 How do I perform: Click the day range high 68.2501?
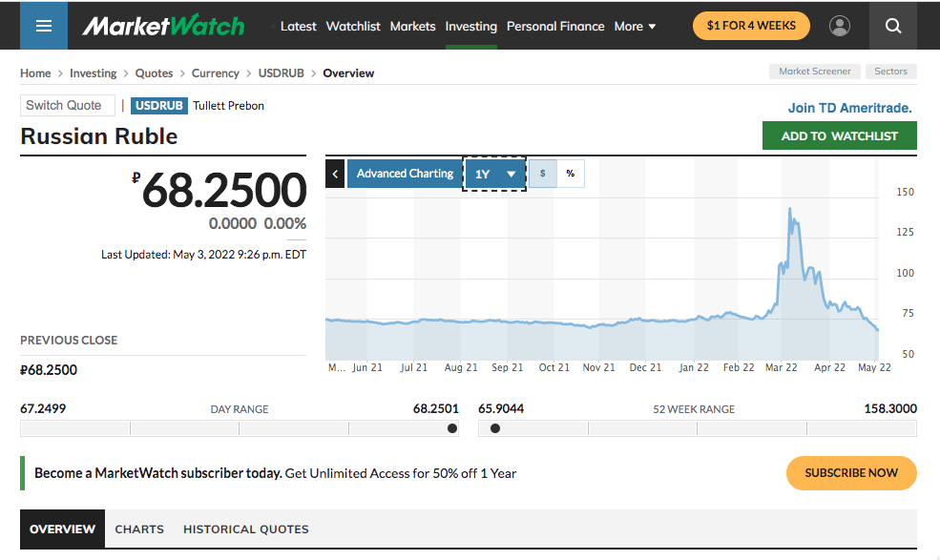point(436,409)
